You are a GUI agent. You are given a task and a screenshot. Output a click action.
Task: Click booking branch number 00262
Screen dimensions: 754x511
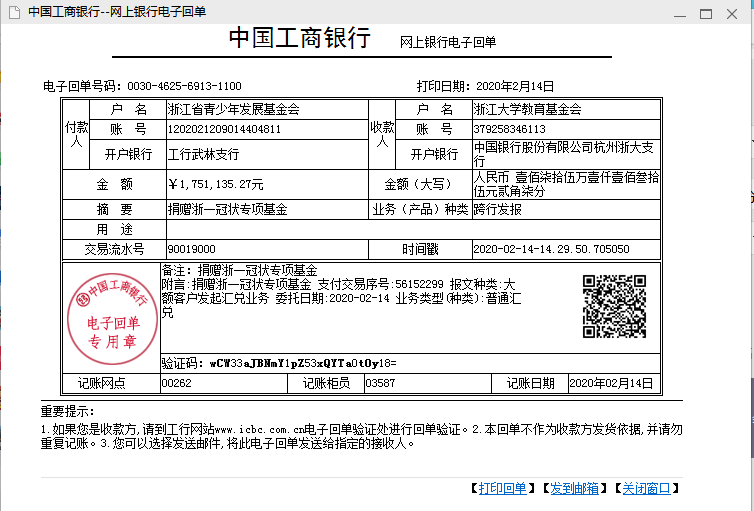click(176, 383)
